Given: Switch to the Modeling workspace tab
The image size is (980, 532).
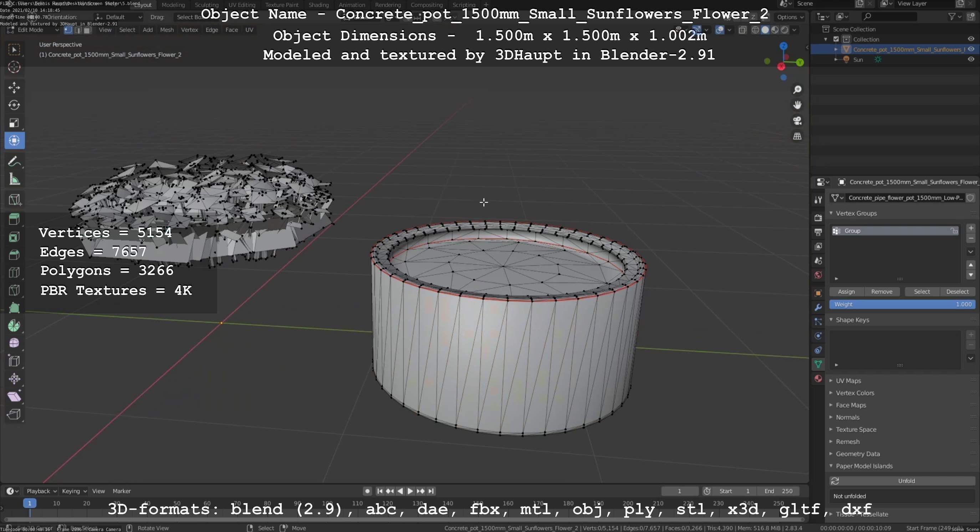Looking at the screenshot, I should (x=173, y=5).
